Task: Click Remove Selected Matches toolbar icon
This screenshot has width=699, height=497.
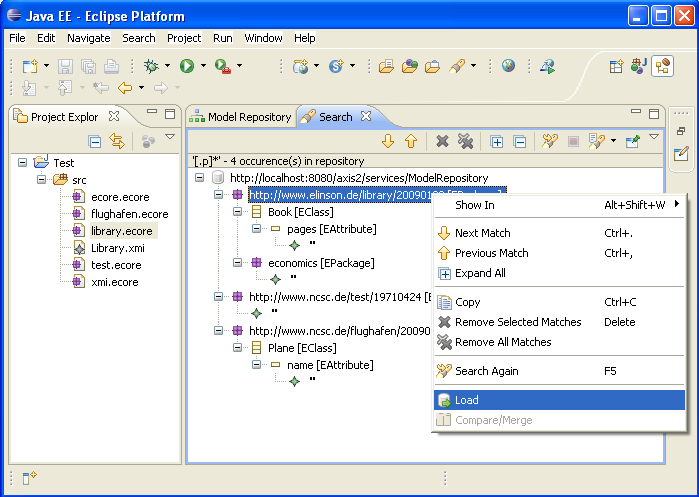Action: (442, 141)
